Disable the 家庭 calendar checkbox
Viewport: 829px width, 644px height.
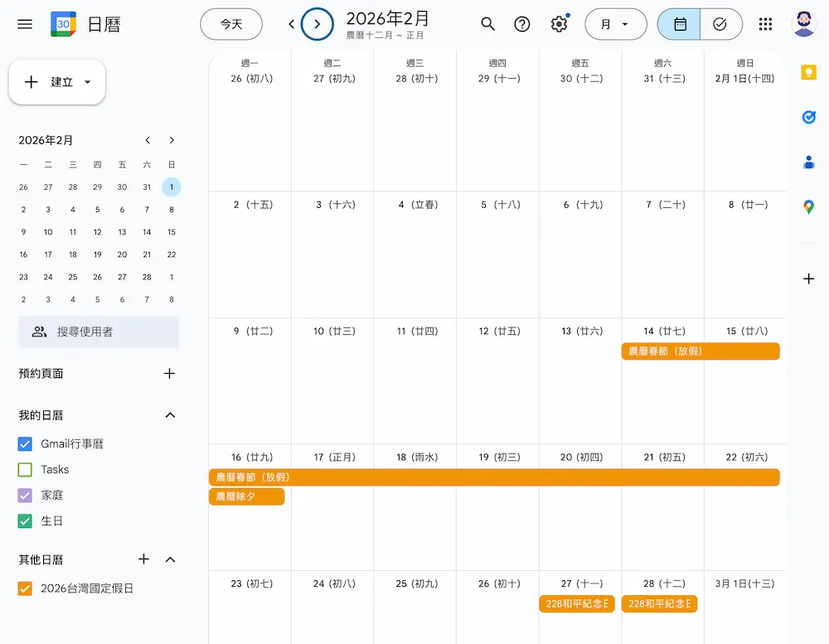pos(24,495)
